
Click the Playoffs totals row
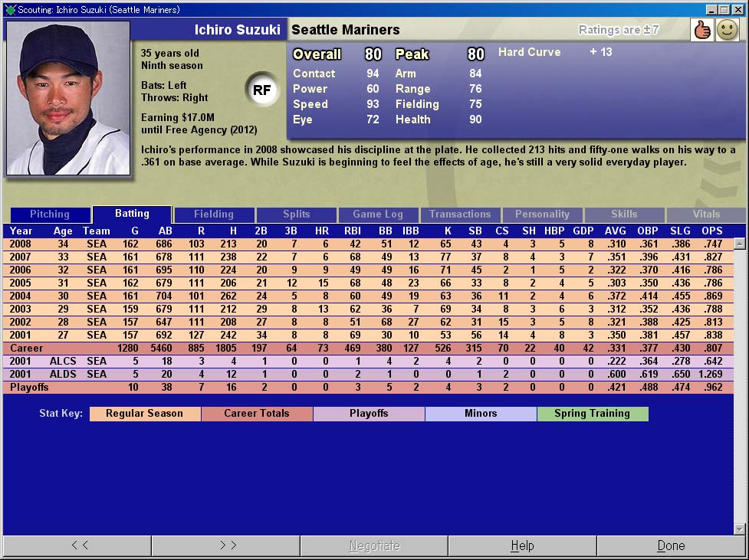click(x=368, y=387)
